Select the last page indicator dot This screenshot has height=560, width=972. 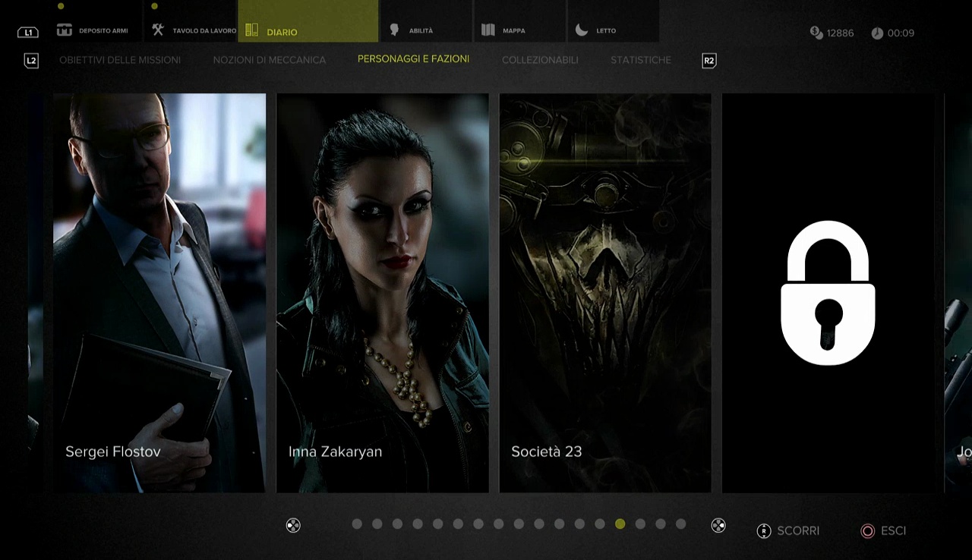681,524
